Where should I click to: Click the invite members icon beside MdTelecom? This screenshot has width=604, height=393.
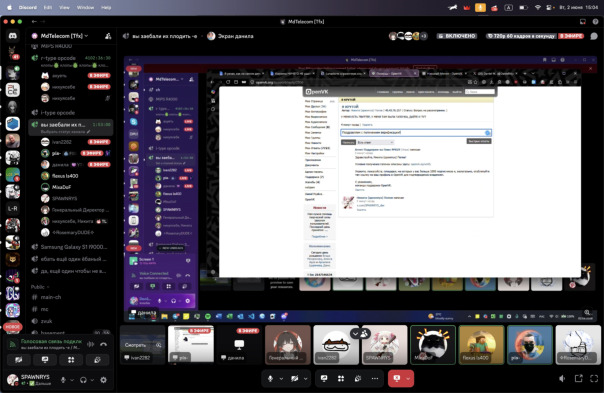tap(108, 36)
